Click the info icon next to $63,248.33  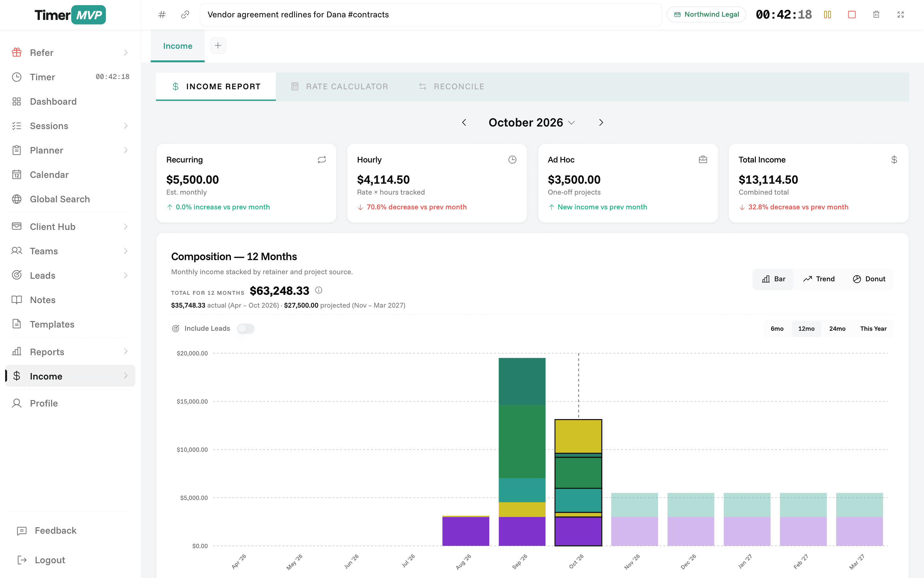(x=319, y=290)
